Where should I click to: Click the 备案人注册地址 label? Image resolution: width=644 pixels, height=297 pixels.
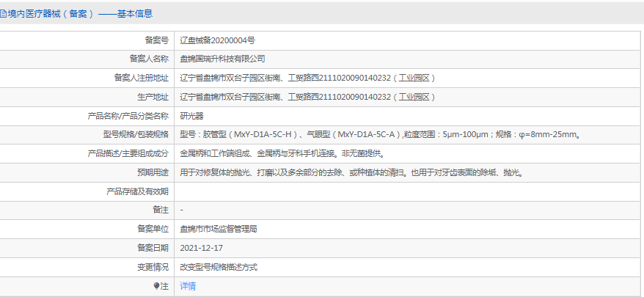click(142, 78)
